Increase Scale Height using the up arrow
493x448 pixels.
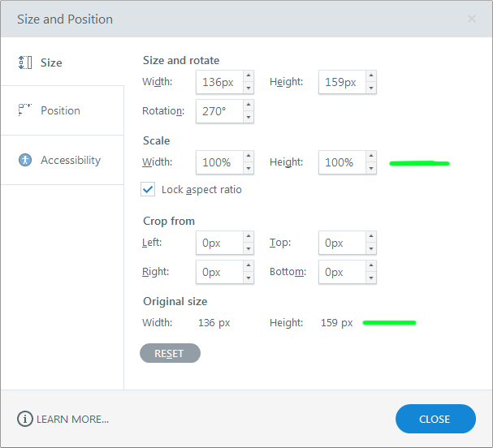coord(371,157)
